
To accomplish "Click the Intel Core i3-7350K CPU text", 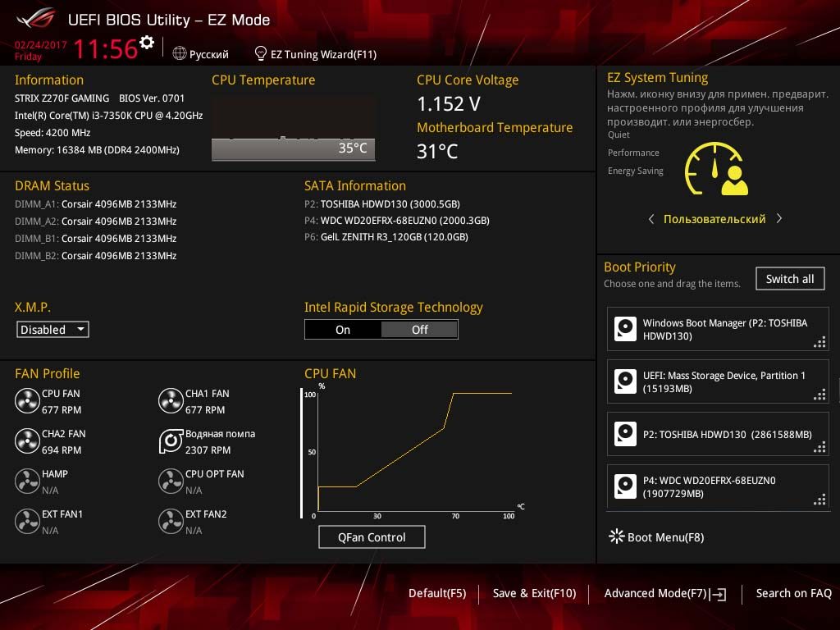I will pos(109,115).
